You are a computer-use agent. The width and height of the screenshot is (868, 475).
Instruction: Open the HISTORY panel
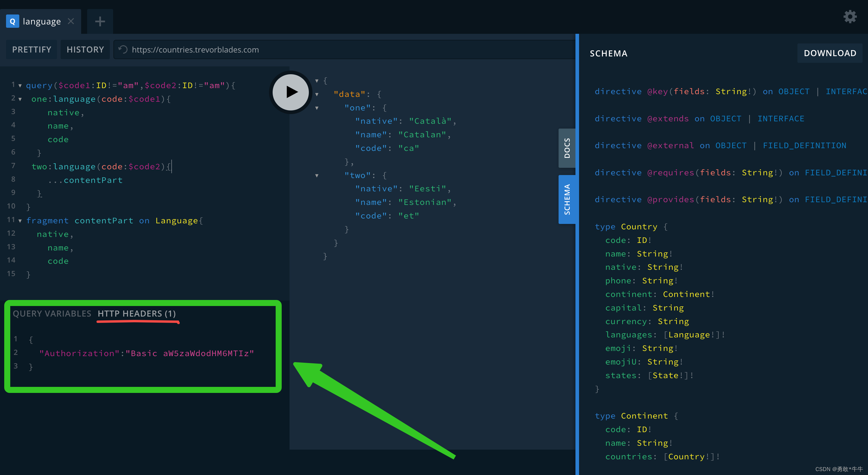pyautogui.click(x=85, y=49)
